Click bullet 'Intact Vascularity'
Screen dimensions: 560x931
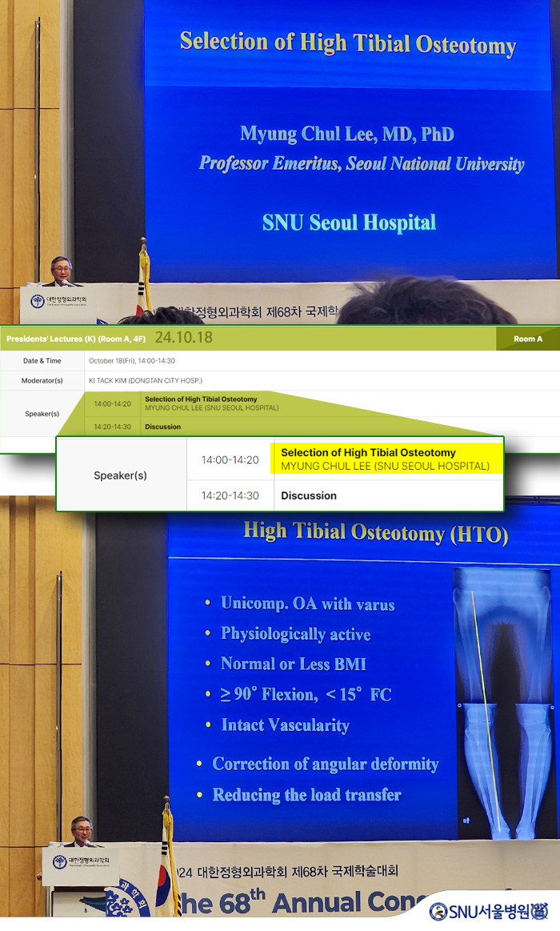pyautogui.click(x=286, y=725)
